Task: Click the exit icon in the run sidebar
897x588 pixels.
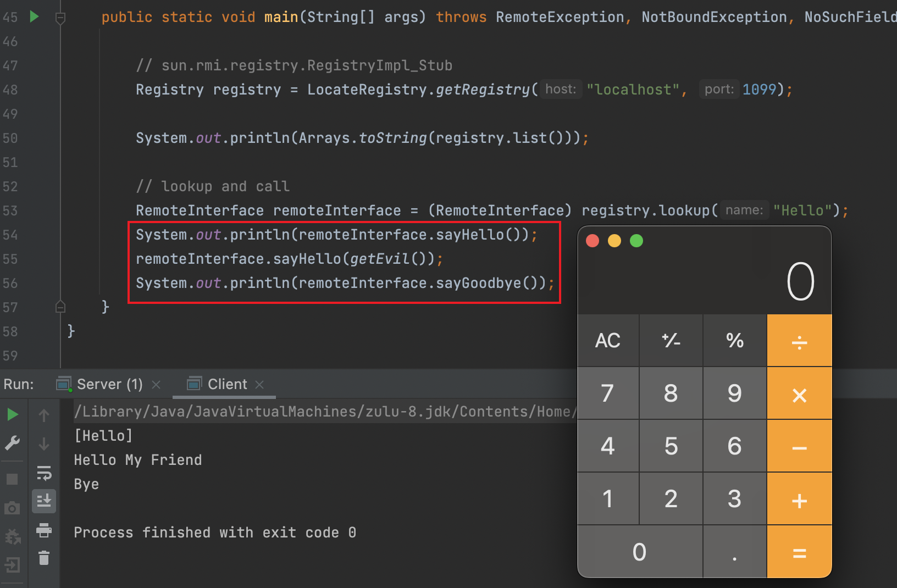Action: click(12, 565)
